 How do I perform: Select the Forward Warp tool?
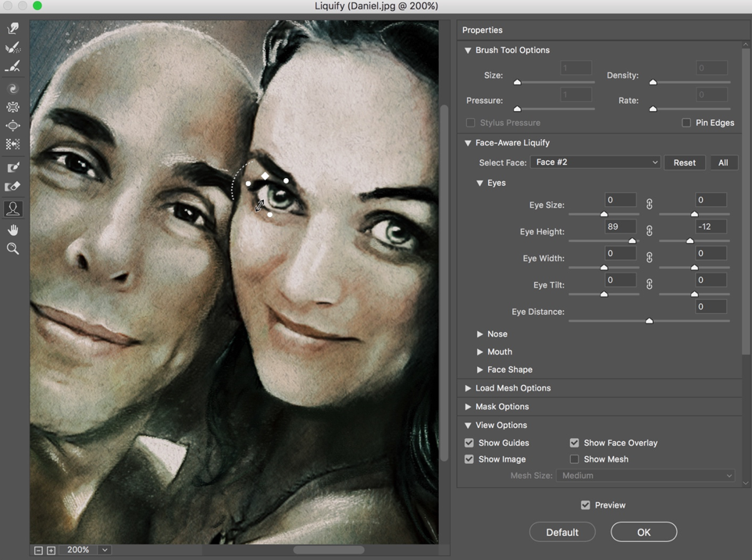[13, 28]
